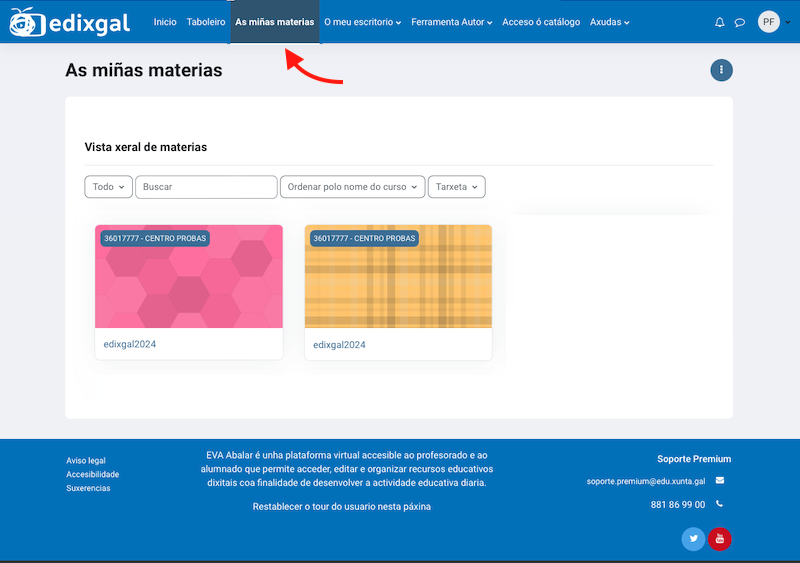Open the notifications bell

[719, 22]
